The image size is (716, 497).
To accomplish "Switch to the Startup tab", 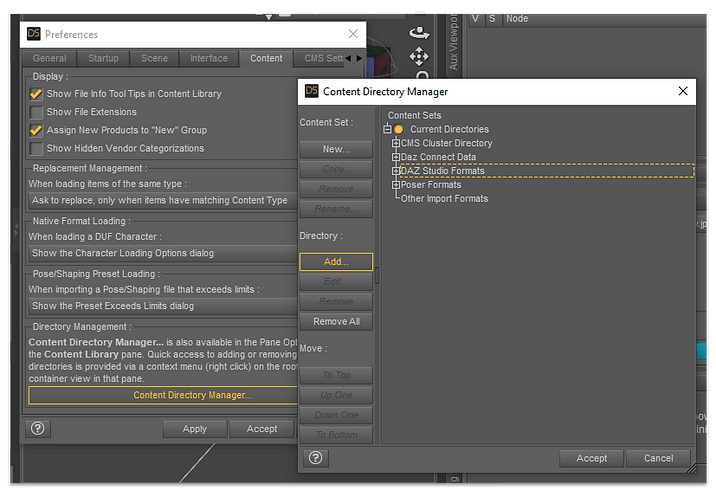I will click(x=103, y=58).
